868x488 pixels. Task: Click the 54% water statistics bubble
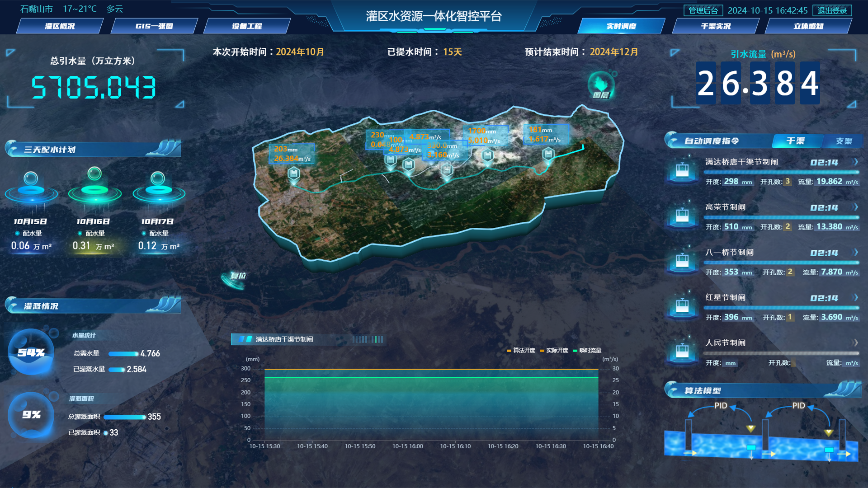tap(31, 352)
